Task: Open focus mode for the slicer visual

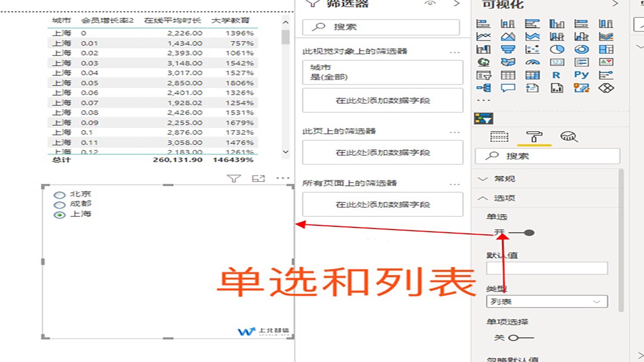Action: coord(258,178)
